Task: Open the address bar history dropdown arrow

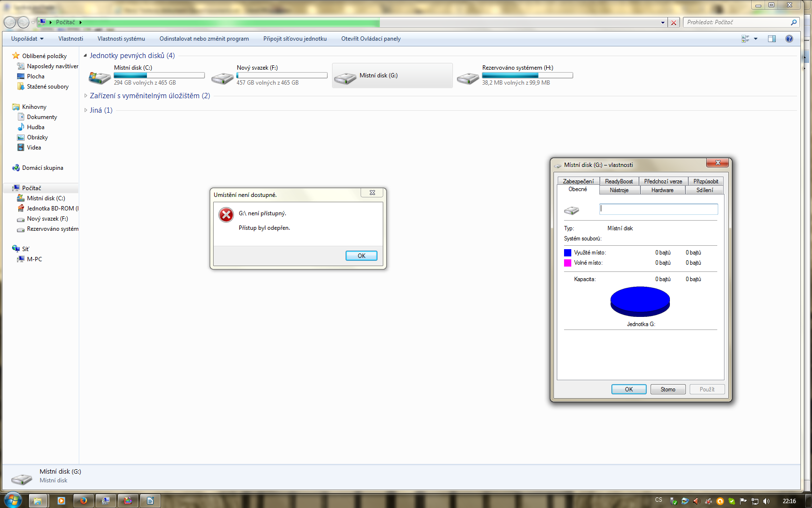Action: [x=663, y=23]
